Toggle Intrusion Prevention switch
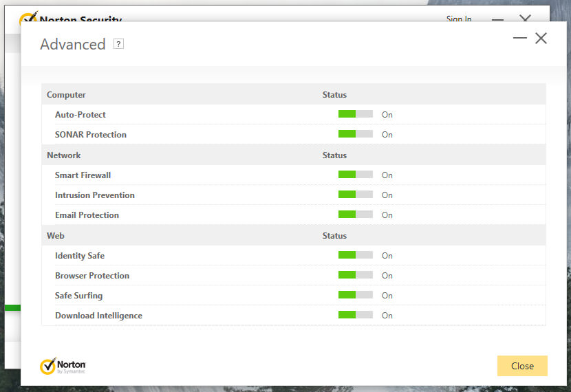The width and height of the screenshot is (571, 392). click(356, 195)
